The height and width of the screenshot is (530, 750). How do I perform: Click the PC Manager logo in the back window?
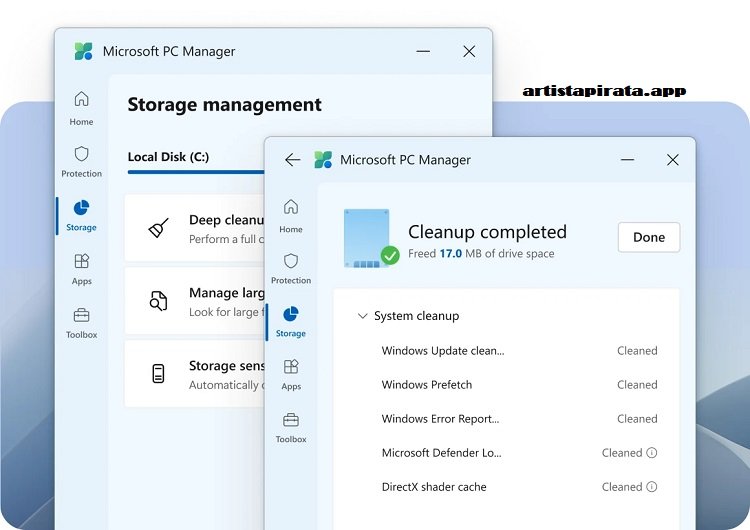coord(84,51)
